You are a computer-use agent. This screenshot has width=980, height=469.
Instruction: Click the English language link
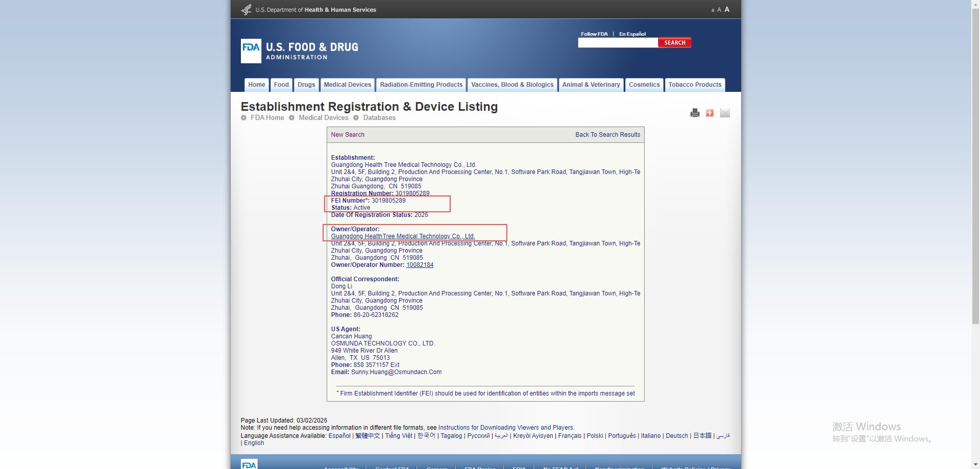254,443
